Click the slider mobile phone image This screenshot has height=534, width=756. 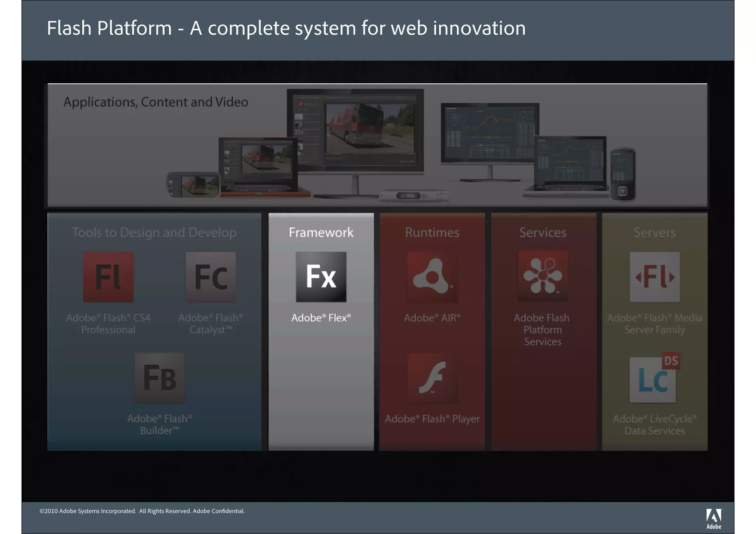(x=623, y=174)
